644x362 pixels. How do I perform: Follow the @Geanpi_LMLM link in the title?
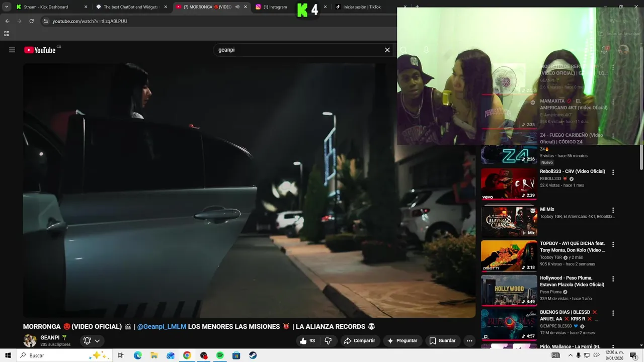(x=162, y=326)
